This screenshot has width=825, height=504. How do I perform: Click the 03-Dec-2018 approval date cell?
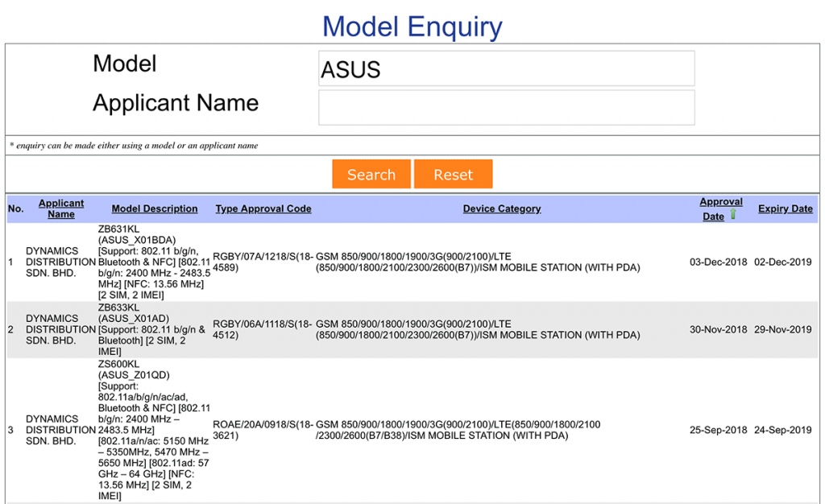click(x=719, y=262)
